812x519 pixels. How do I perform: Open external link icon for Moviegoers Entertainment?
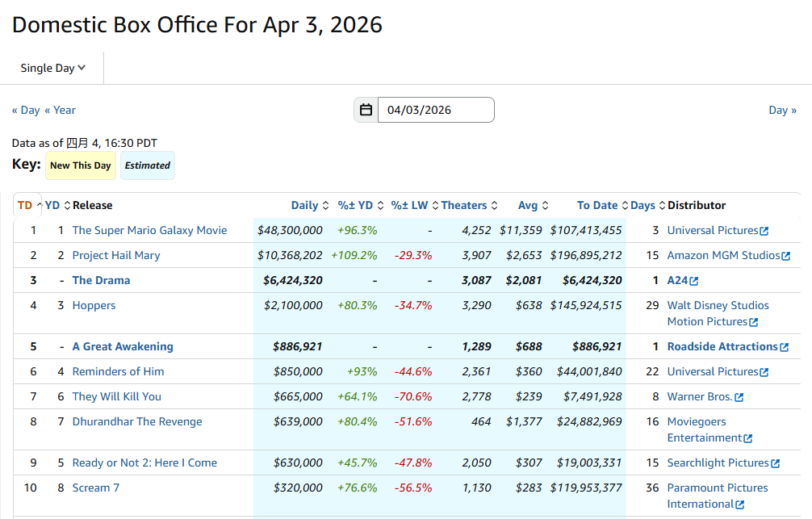click(747, 438)
